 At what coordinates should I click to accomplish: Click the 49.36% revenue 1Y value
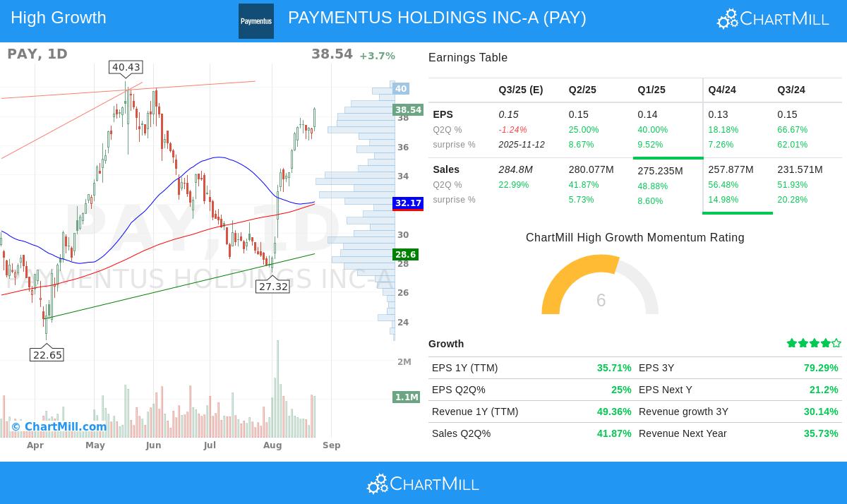tap(614, 412)
